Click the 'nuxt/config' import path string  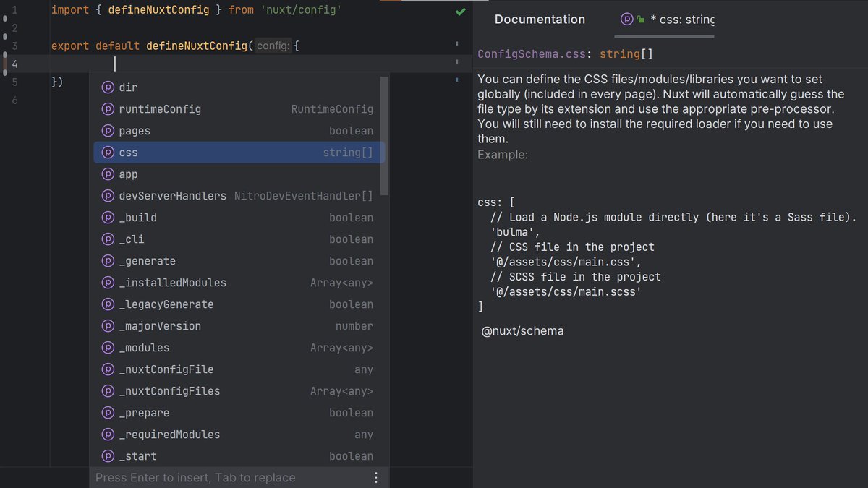301,10
